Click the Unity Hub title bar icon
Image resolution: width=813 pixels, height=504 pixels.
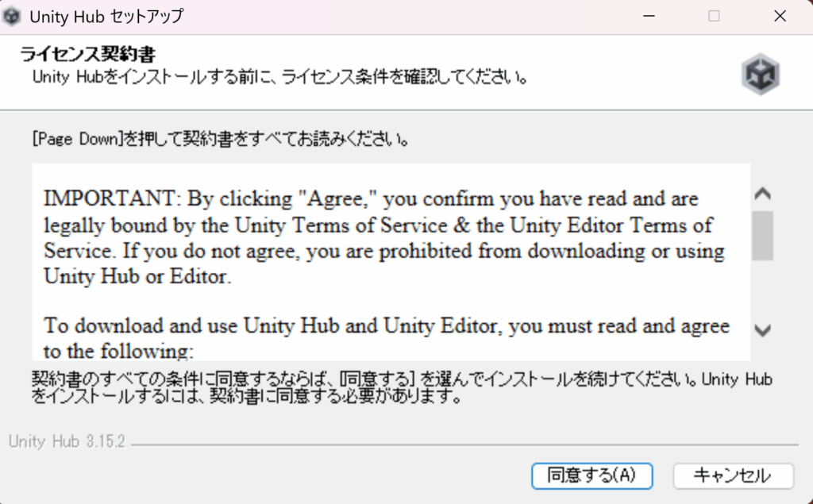[13, 16]
